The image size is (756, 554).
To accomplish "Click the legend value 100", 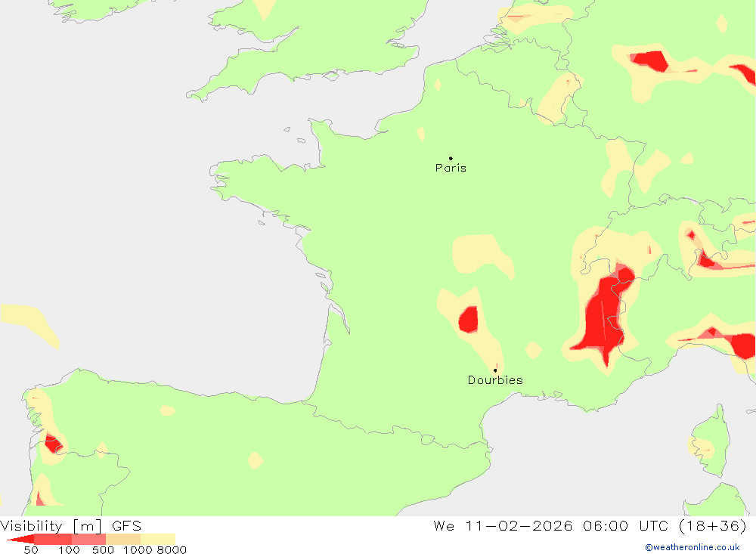I will point(69,550).
